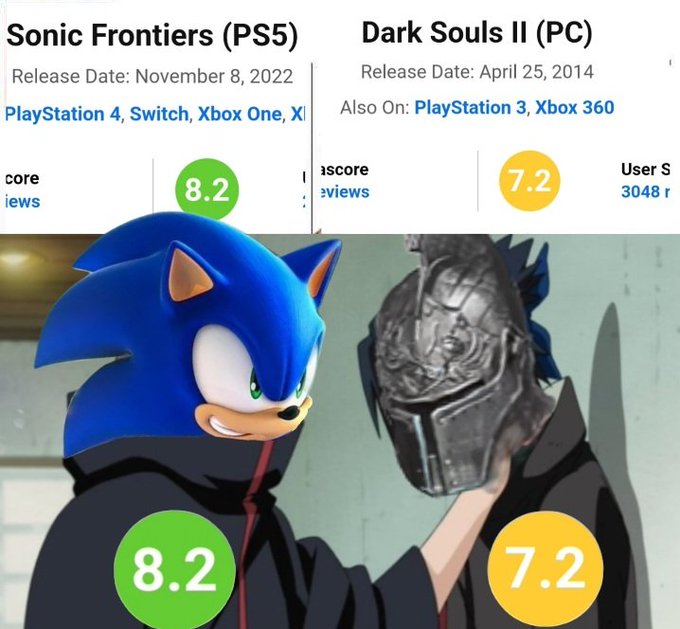Click the small green 8.2 score badge

pyautogui.click(x=207, y=189)
